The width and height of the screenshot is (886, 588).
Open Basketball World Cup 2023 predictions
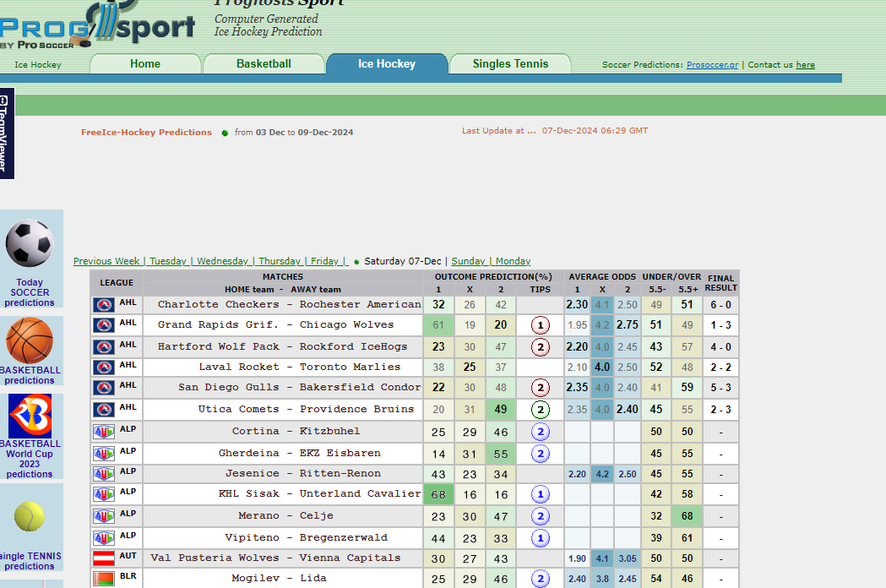pos(30,459)
